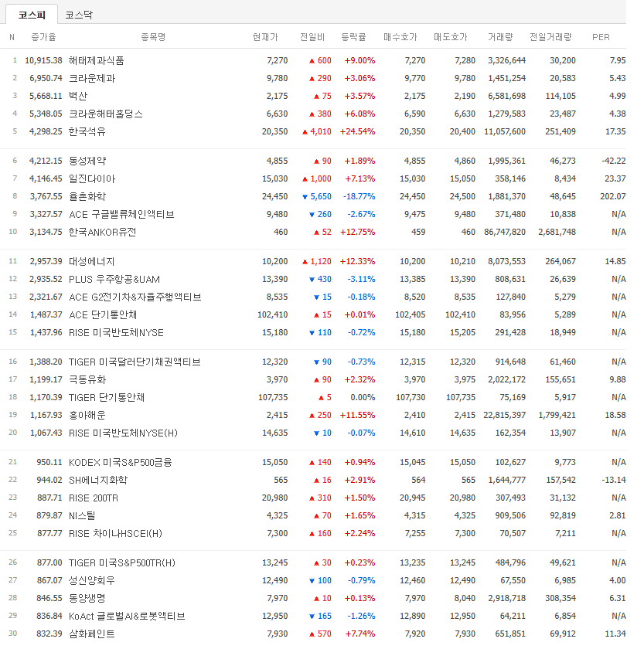Click KoAct 글로벌AI&로봇액티브 link
This screenshot has width=644, height=649.
(127, 617)
